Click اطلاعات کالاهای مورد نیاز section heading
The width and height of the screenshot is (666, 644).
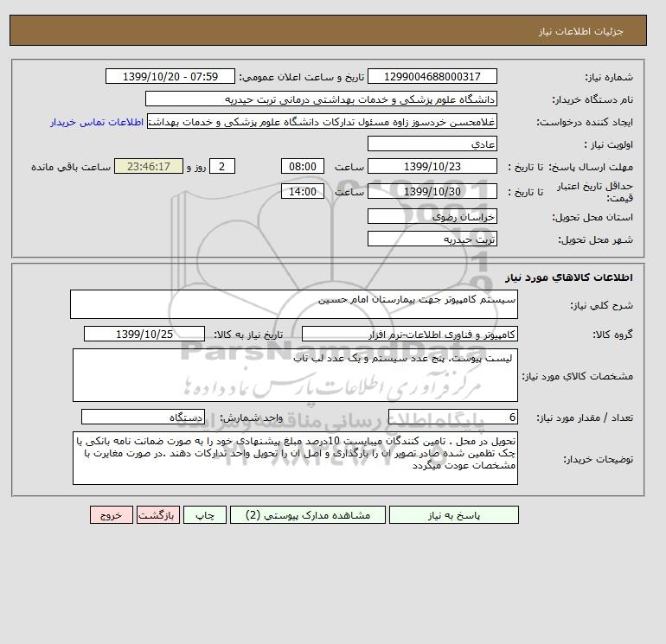pos(569,277)
